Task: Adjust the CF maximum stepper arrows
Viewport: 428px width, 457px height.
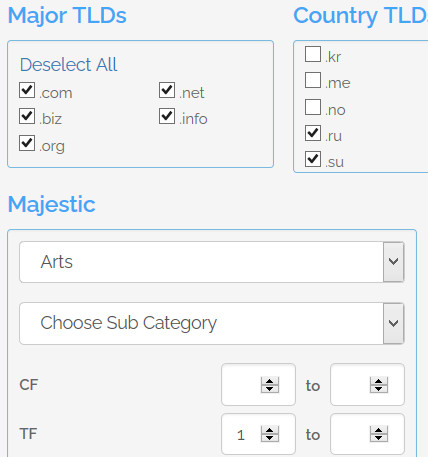Action: 379,385
